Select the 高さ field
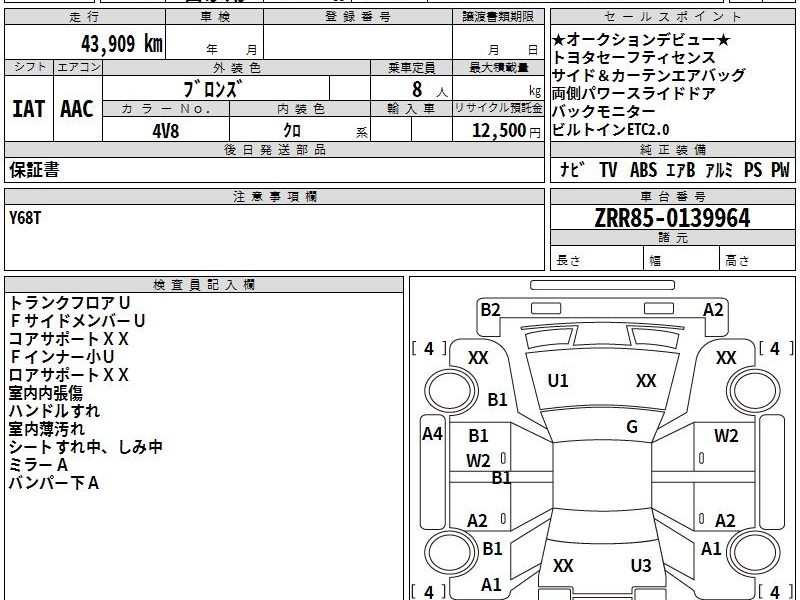The height and width of the screenshot is (600, 800). click(758, 260)
